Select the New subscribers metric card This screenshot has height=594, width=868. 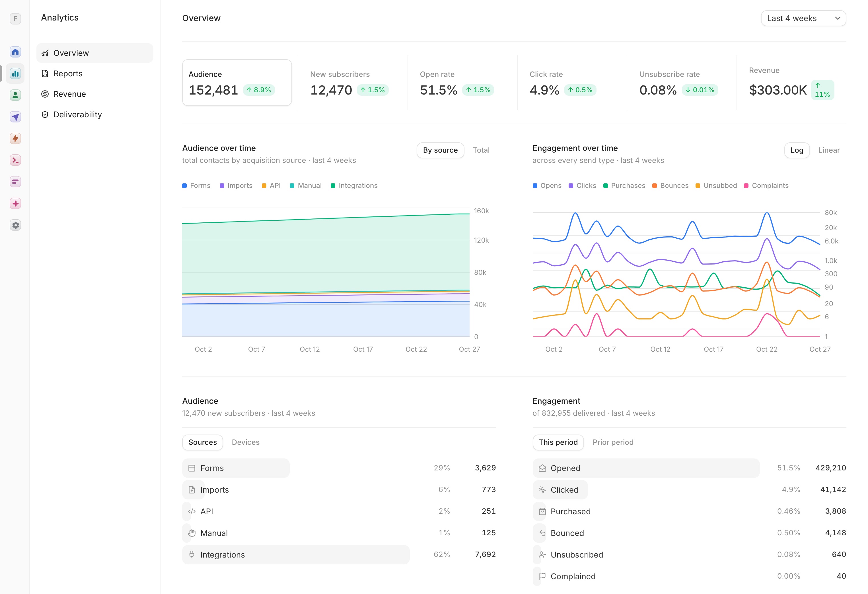353,83
